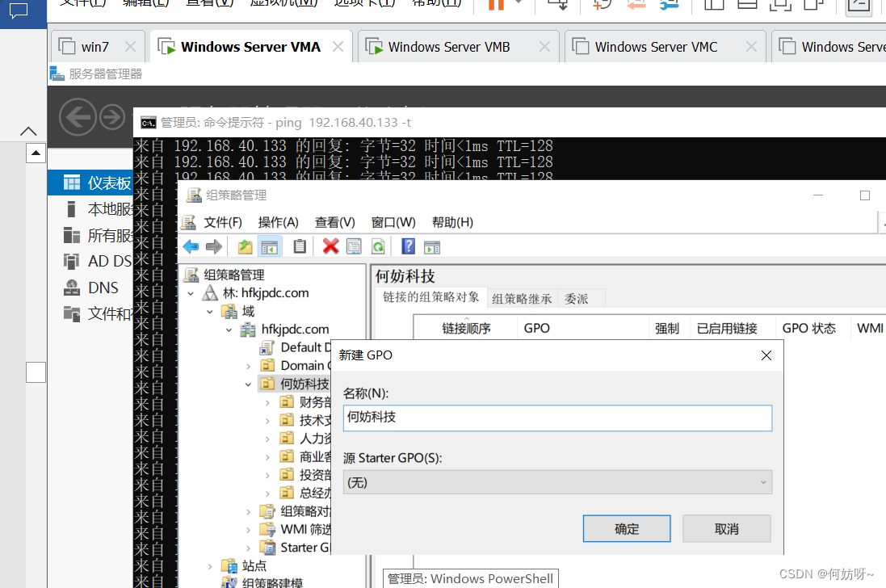886x588 pixels.
Task: Toggle show/hide console tree icon
Action: (269, 246)
